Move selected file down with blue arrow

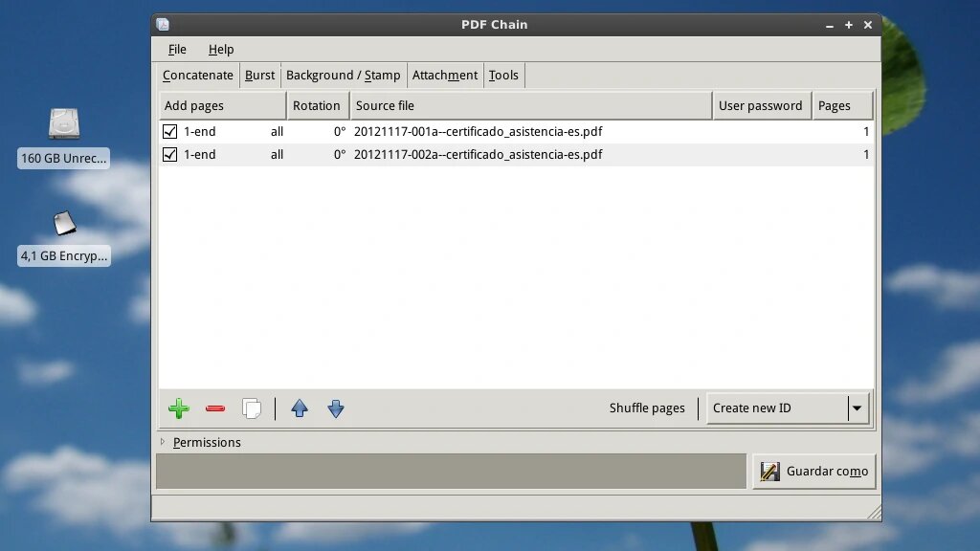(x=336, y=408)
